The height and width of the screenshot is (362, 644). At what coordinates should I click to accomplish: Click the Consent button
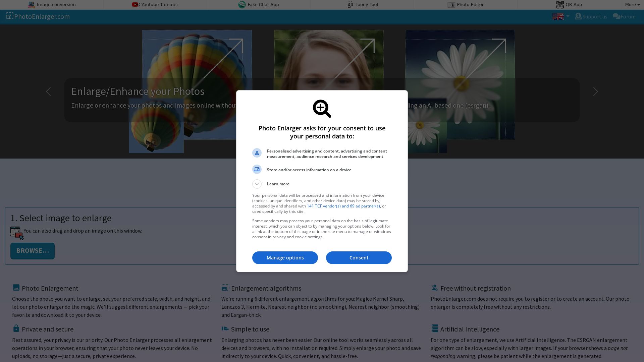[x=359, y=258]
